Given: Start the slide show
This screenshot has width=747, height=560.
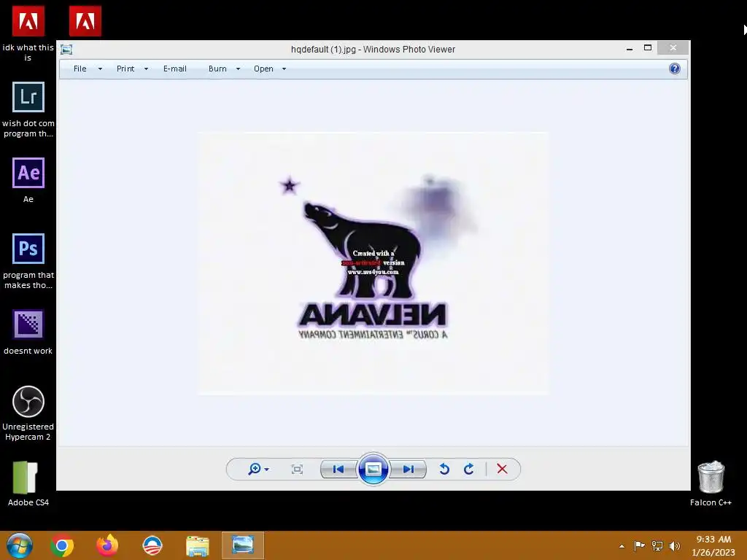Looking at the screenshot, I should click(x=373, y=469).
